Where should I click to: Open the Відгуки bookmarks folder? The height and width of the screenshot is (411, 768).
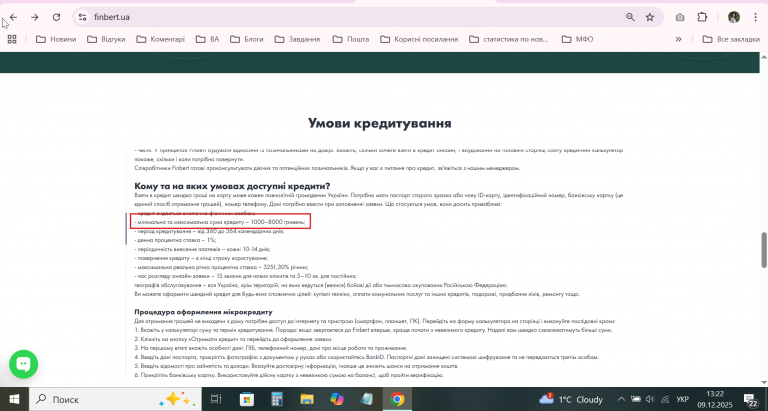tap(106, 39)
